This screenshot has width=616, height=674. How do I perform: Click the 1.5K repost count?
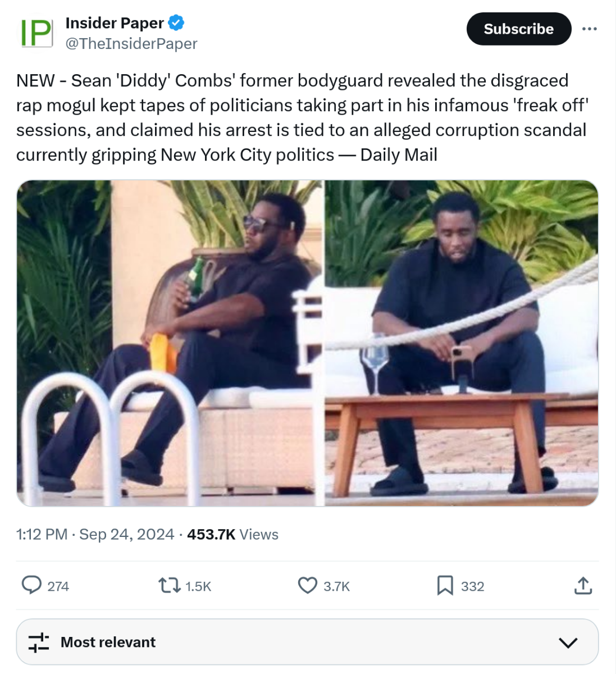click(198, 586)
